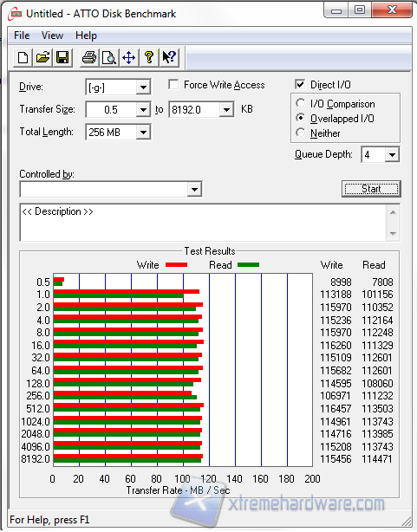Click inside the Description text box
417x532 pixels.
[x=203, y=223]
